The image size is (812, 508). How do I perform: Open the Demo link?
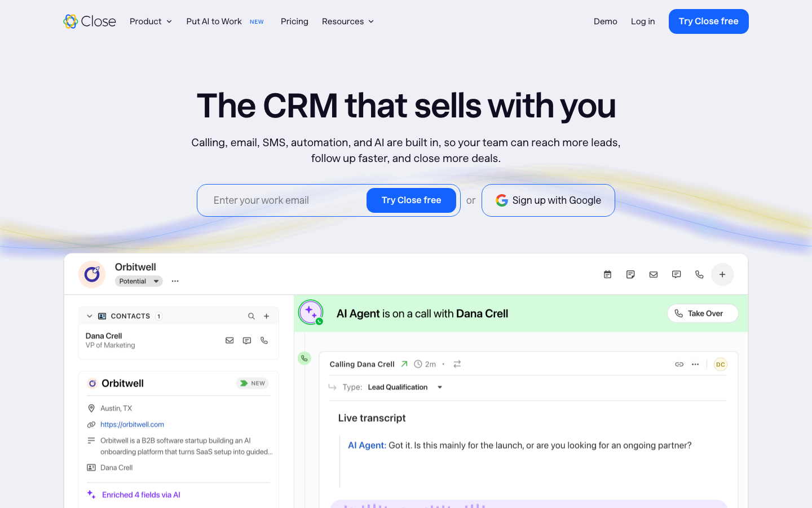(x=606, y=21)
